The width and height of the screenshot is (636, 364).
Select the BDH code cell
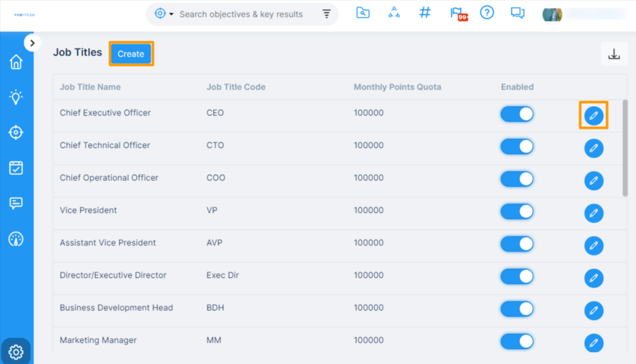pos(215,308)
